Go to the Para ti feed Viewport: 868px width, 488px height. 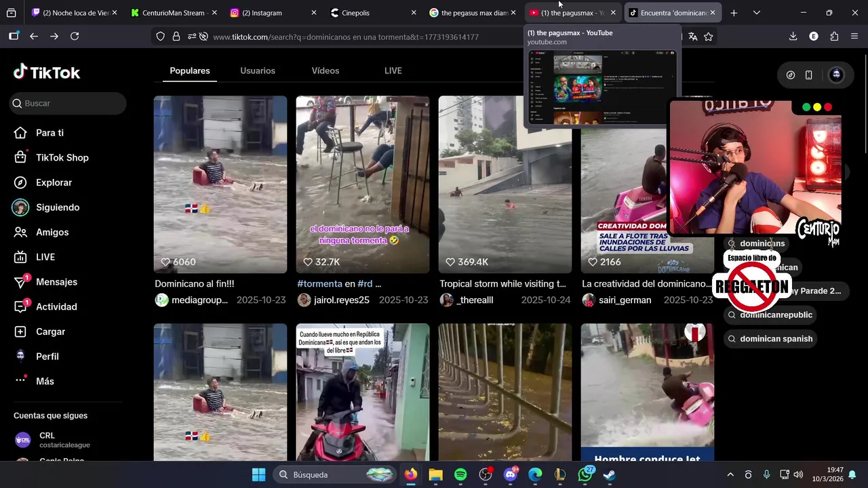[x=50, y=133]
